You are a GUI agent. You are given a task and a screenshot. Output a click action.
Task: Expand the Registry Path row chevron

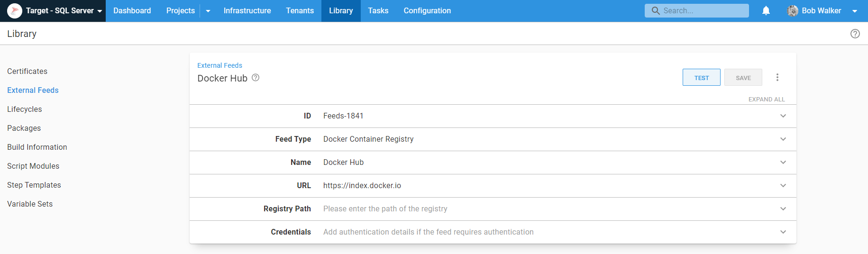pos(783,209)
